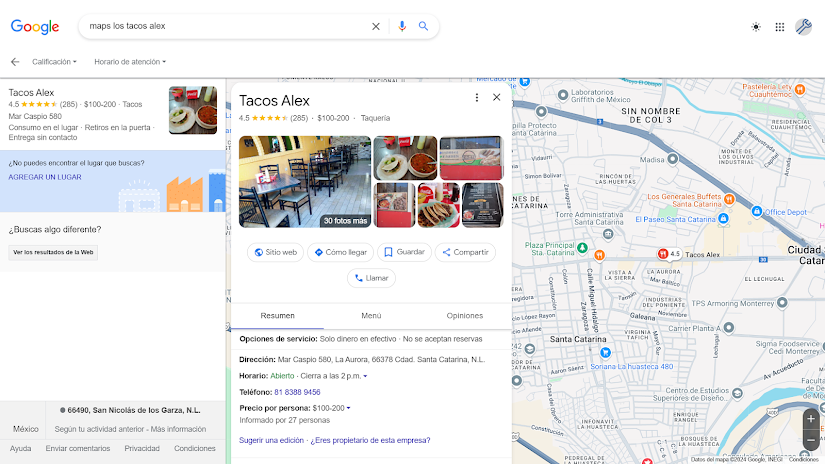Screen dimensions: 825x464
Task: Switch to the Opiniones tab
Action: 465,316
